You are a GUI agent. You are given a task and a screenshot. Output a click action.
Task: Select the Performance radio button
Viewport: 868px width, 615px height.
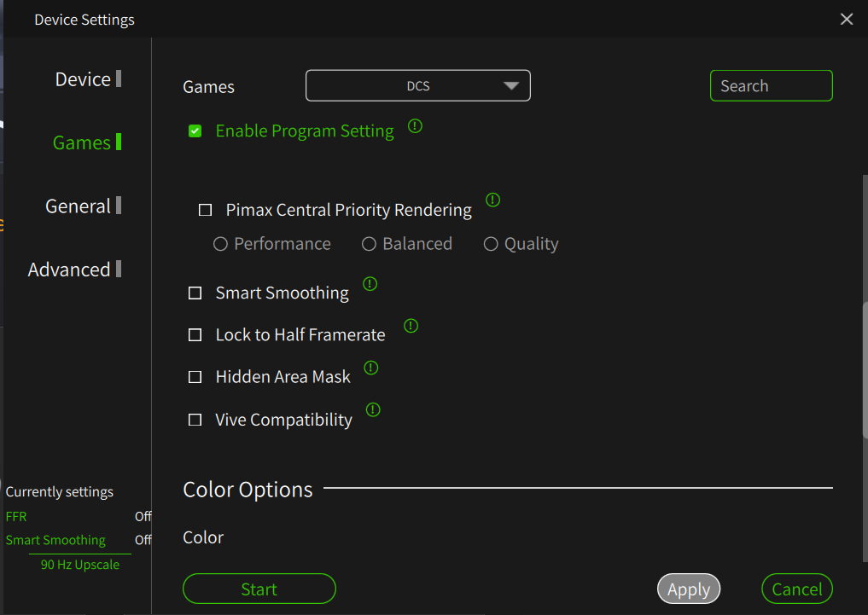[x=220, y=244]
